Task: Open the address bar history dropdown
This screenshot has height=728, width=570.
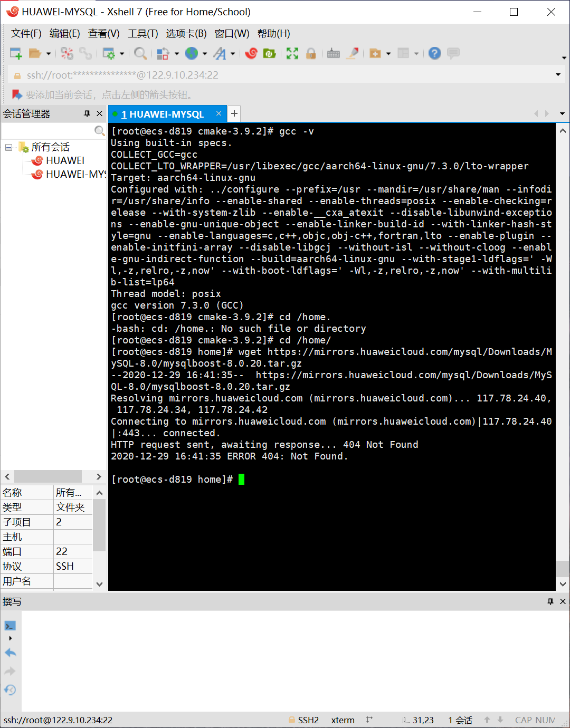Action: [558, 75]
